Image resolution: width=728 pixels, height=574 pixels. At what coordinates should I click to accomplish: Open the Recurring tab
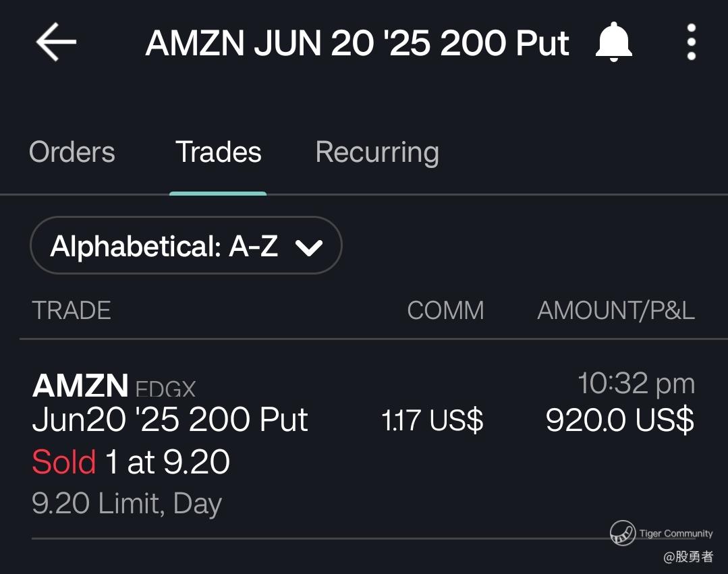(x=377, y=153)
